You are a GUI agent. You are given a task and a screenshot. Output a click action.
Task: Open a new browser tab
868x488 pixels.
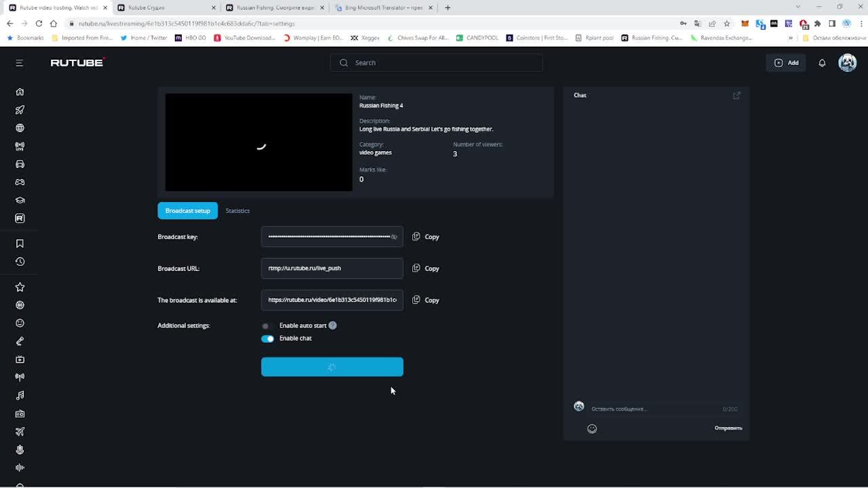pos(448,7)
